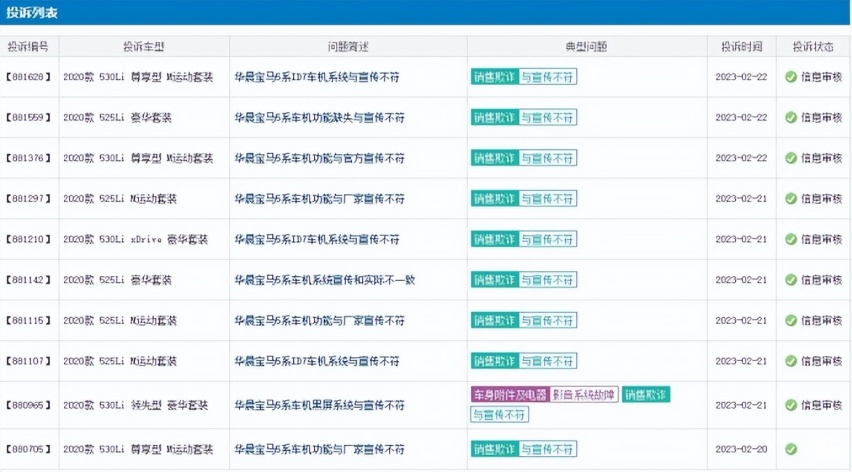Click the green check icon in row 881628
Viewport: 852px width, 472px height.
pos(791,77)
